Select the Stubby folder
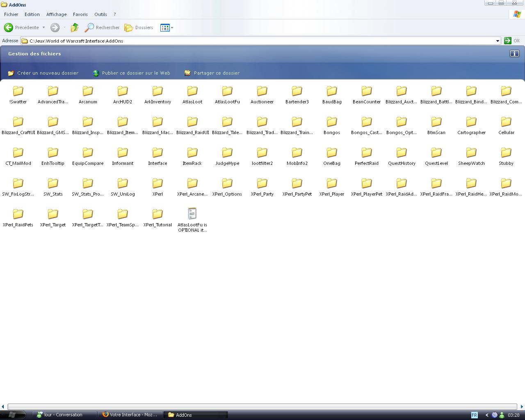 pyautogui.click(x=506, y=156)
